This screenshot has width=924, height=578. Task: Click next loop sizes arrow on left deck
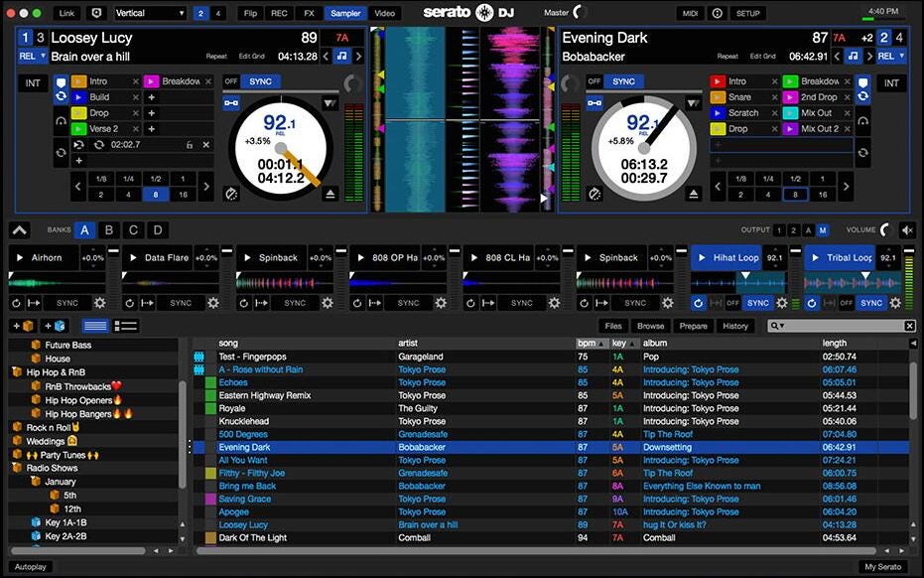(x=205, y=187)
